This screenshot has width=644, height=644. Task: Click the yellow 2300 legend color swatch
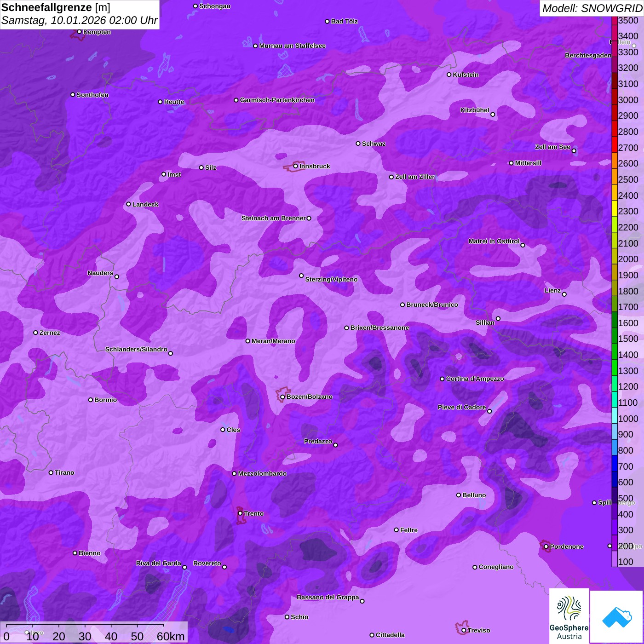(x=615, y=208)
